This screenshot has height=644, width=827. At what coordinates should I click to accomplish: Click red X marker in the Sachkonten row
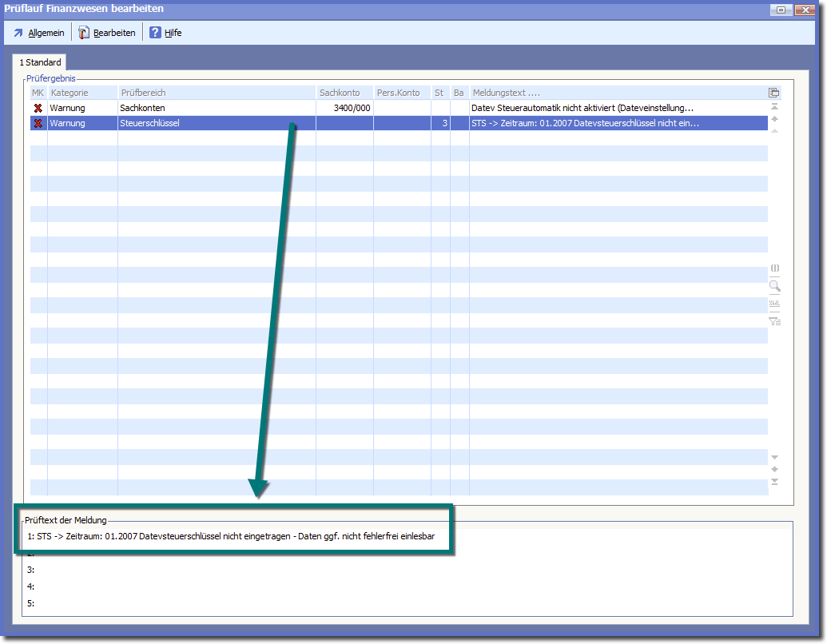point(38,108)
